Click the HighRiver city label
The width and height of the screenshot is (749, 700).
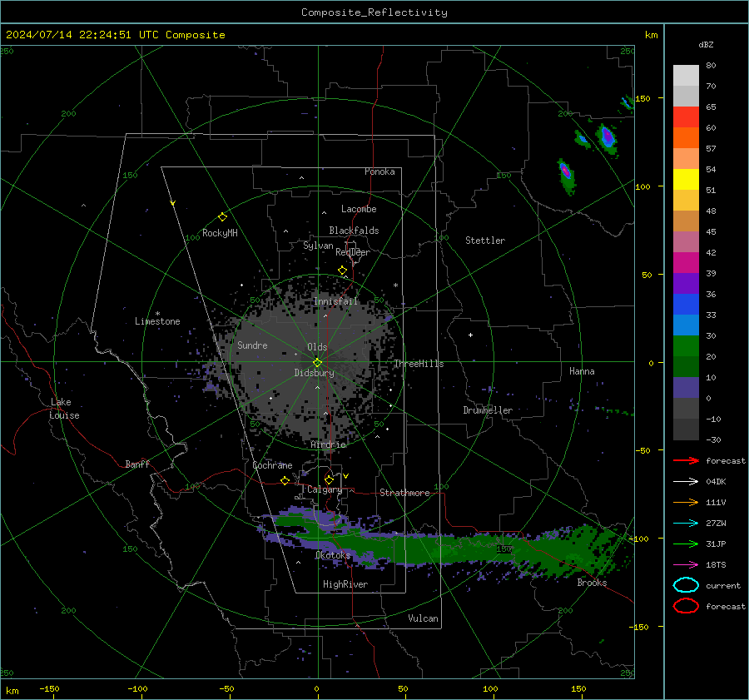[x=345, y=584]
